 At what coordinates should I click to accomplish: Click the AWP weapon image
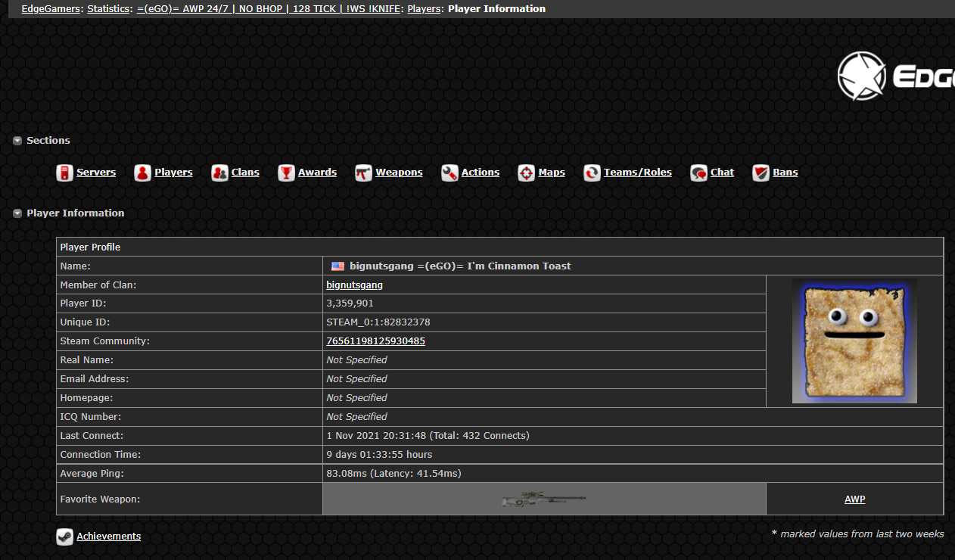click(x=544, y=499)
